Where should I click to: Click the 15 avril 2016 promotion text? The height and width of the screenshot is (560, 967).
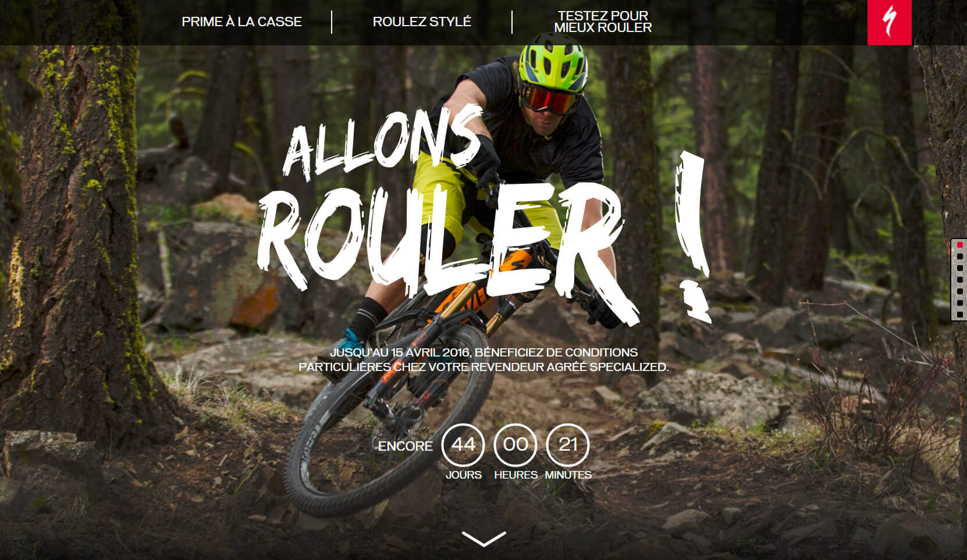coord(483,359)
